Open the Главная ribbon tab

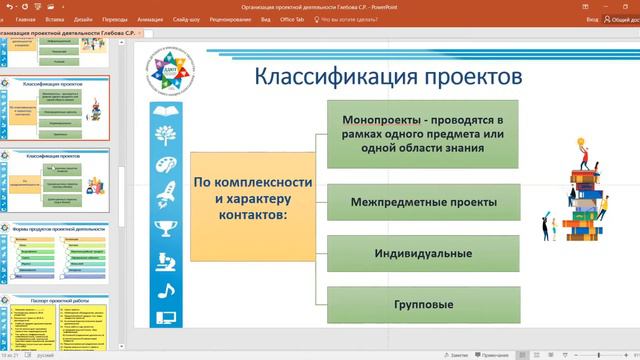click(25, 19)
